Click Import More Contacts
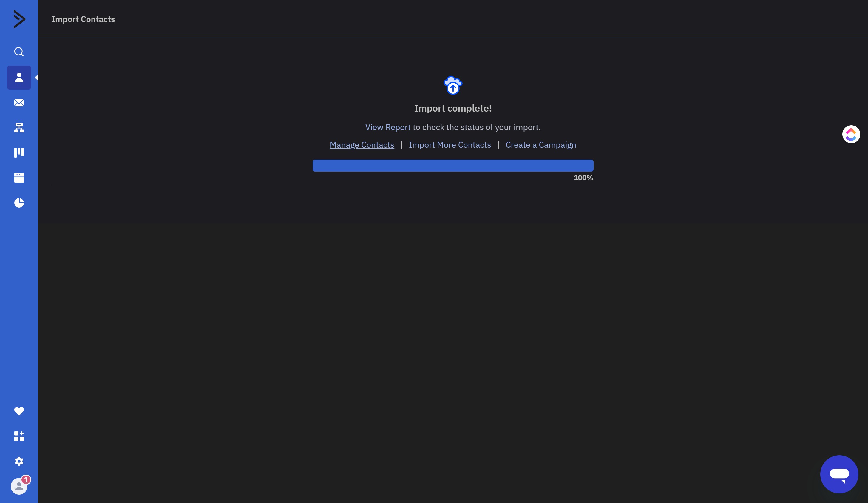868x503 pixels. [x=450, y=145]
